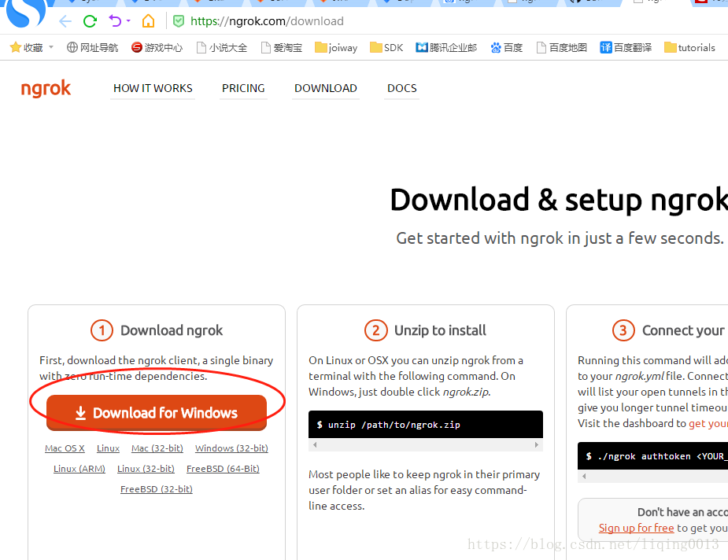The image size is (728, 560).
Task: Open DOWNLOAD nav item
Action: coord(326,88)
